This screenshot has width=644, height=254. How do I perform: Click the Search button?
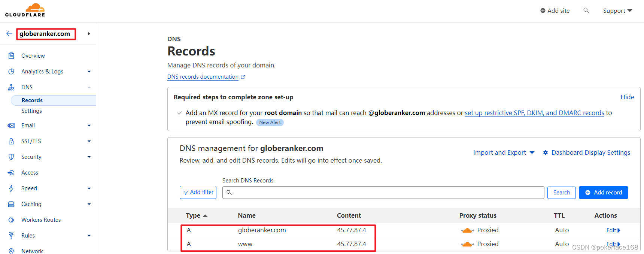click(562, 193)
